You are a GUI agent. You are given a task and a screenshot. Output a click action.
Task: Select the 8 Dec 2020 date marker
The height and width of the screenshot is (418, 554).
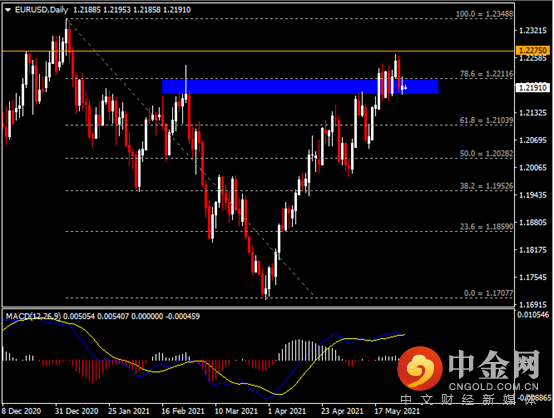[21, 411]
